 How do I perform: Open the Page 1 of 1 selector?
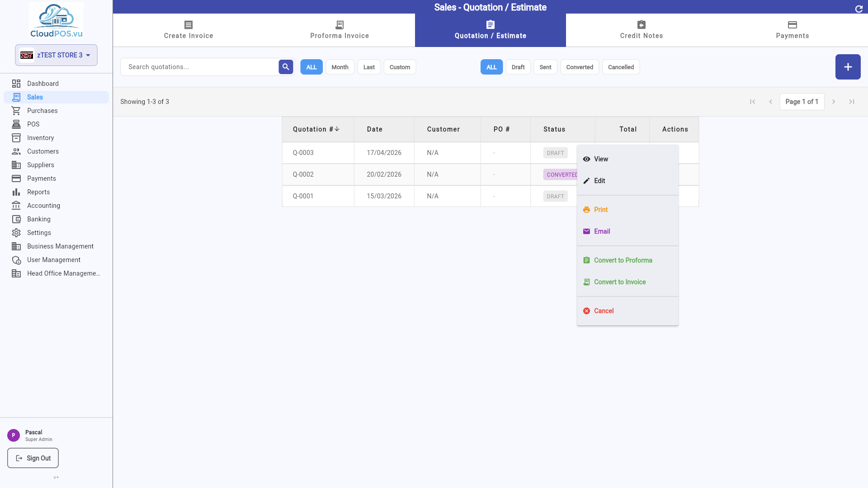pos(802,102)
